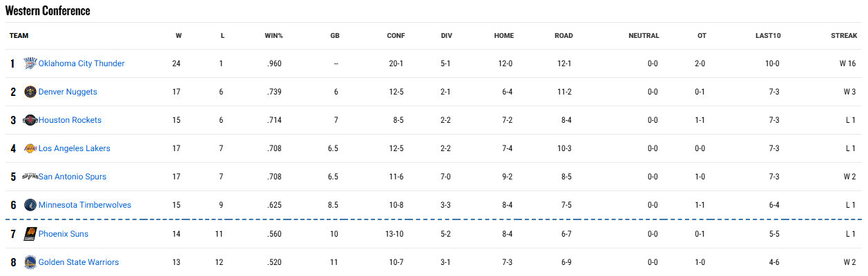Sort standings by WIN% column header
This screenshot has height=276, width=868.
click(273, 36)
